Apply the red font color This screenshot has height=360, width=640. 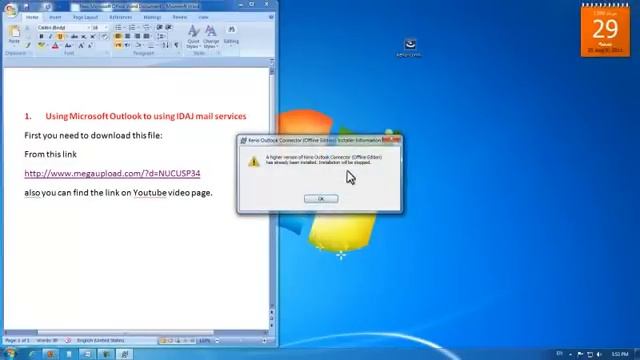[x=55, y=46]
